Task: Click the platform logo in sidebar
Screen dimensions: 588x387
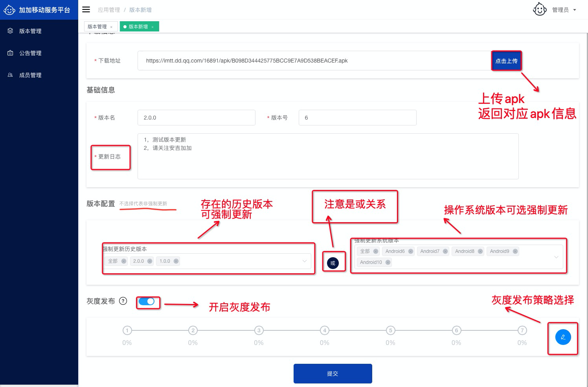Action: coord(9,10)
